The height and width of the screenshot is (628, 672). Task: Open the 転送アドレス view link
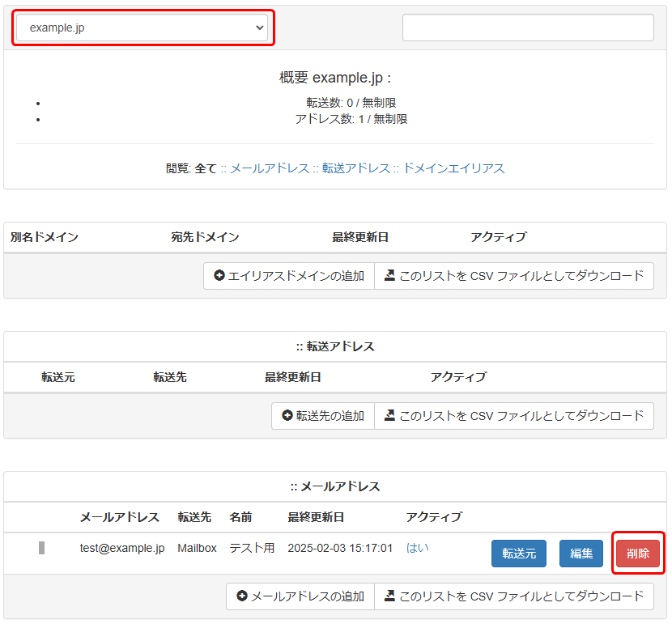click(x=356, y=168)
